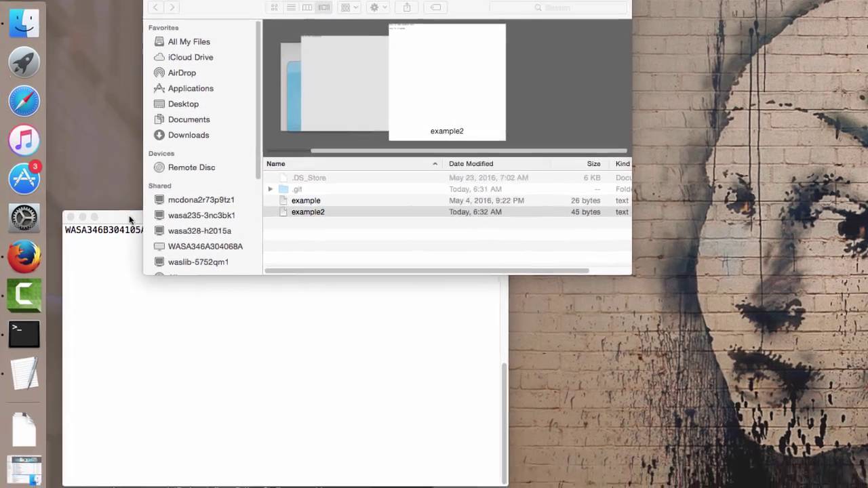This screenshot has width=868, height=488.
Task: Click the Cover Flow horizontal scrubber
Action: click(x=468, y=151)
